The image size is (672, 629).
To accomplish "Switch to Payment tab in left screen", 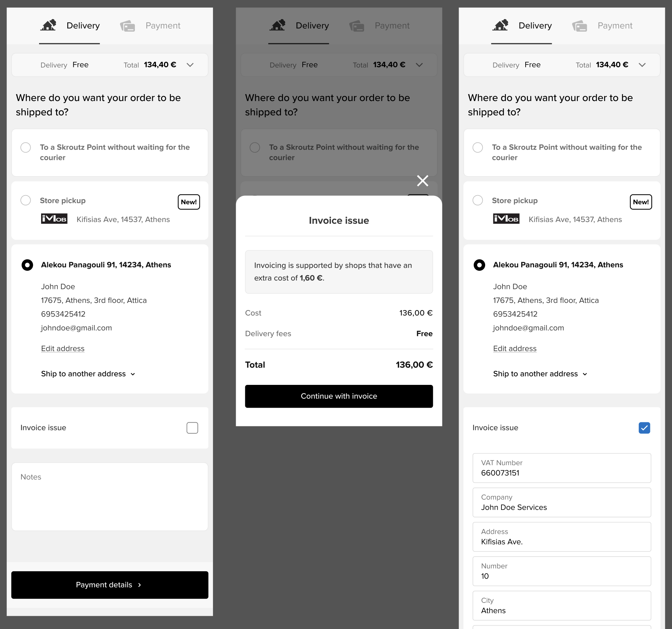I will click(163, 26).
